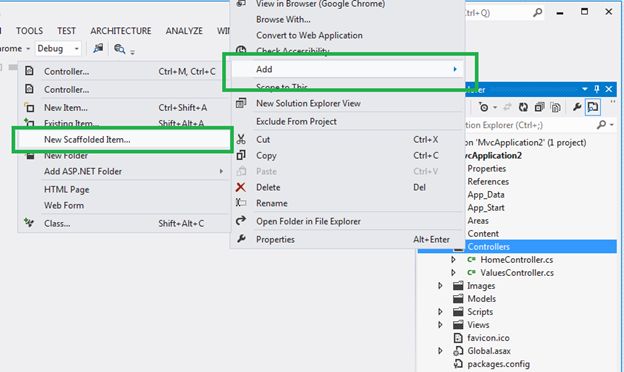
Task: Select favicon.ico file
Action: pyautogui.click(x=488, y=338)
